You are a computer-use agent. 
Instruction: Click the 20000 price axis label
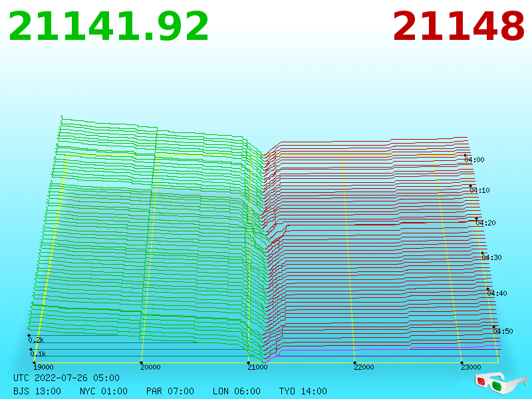pos(150,367)
